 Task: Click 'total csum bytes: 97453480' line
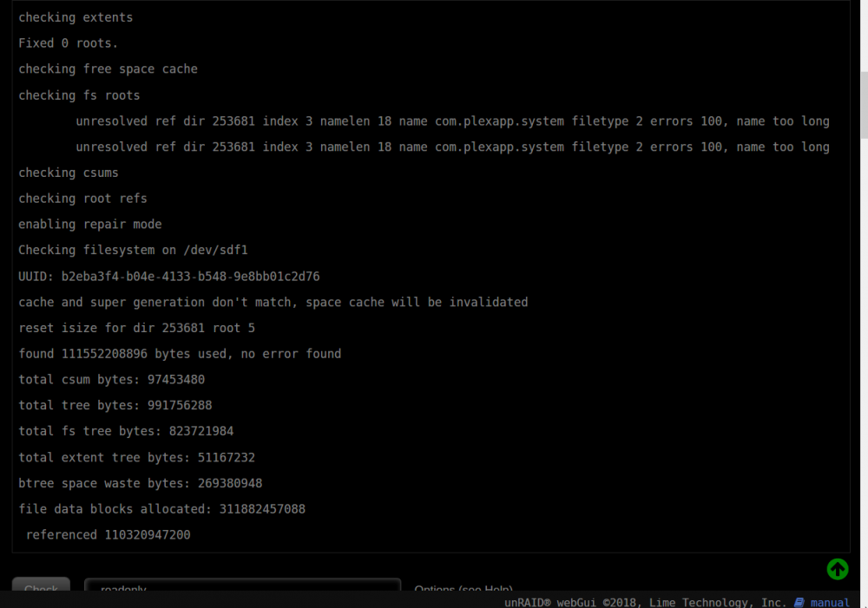[112, 380]
